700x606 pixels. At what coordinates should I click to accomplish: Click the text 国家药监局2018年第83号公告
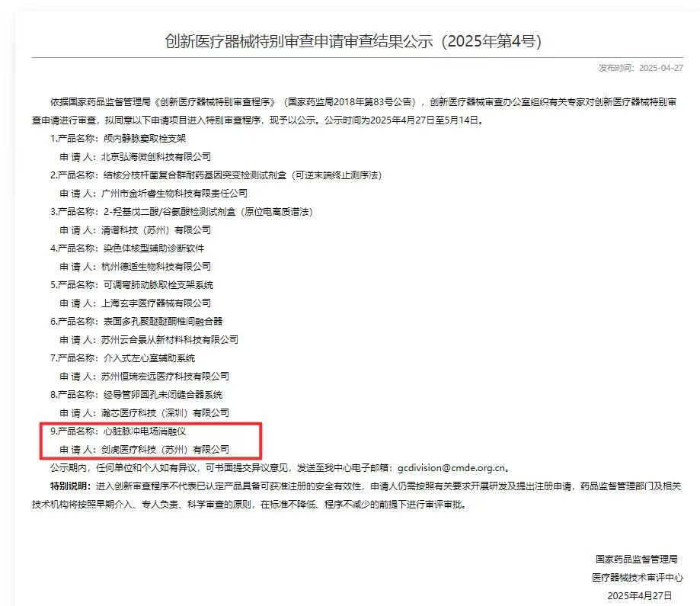click(350, 102)
